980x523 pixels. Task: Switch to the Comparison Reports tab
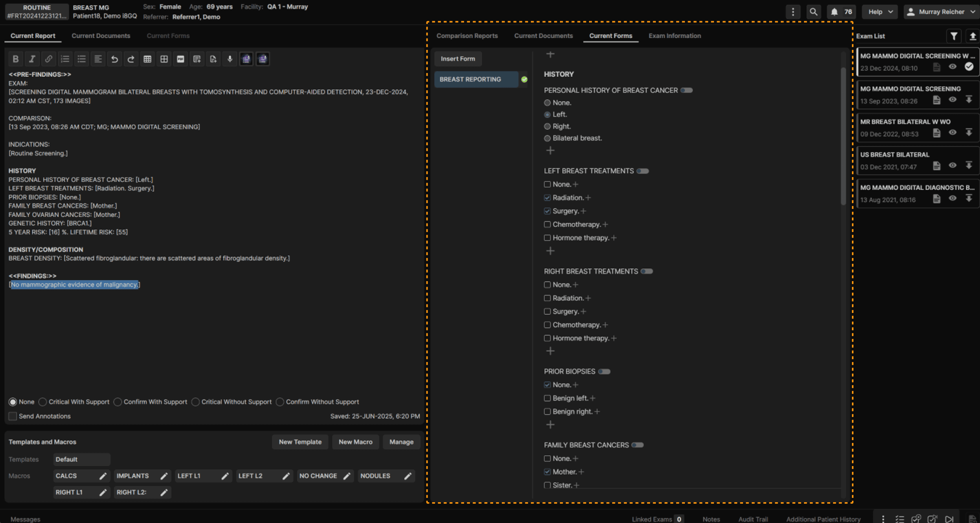point(467,36)
